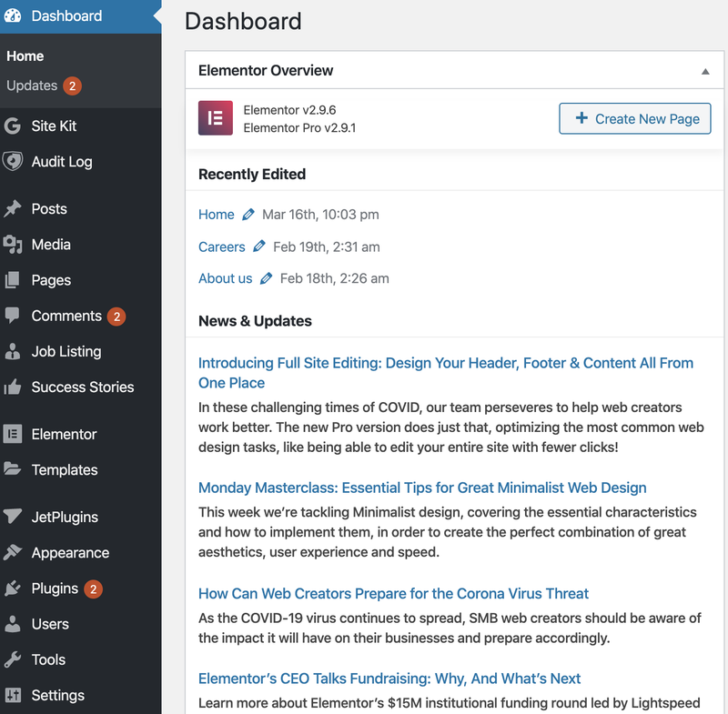Viewport: 728px width, 714px height.
Task: Click the Templates folder icon
Action: coord(13,469)
